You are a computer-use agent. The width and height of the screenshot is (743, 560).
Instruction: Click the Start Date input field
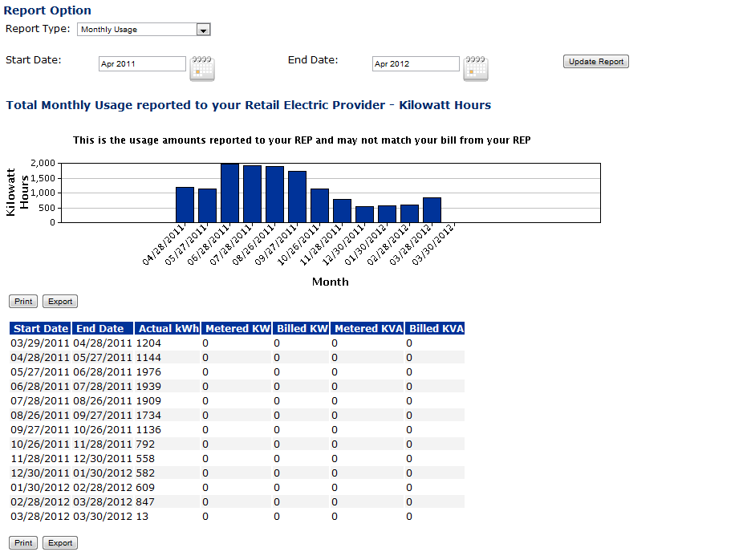(142, 64)
